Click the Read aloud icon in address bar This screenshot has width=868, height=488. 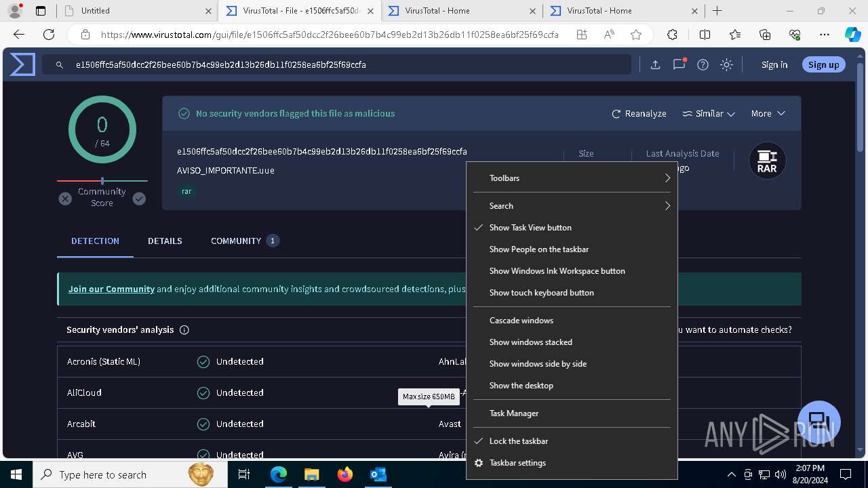pos(608,35)
